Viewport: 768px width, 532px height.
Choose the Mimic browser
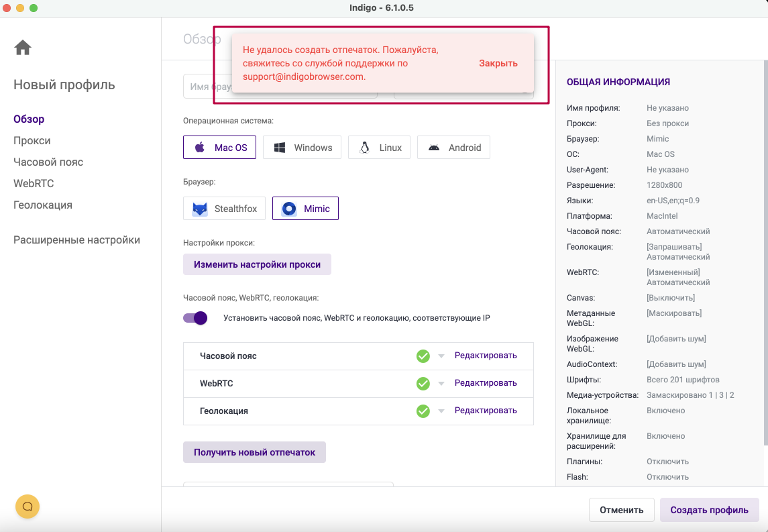[305, 209]
